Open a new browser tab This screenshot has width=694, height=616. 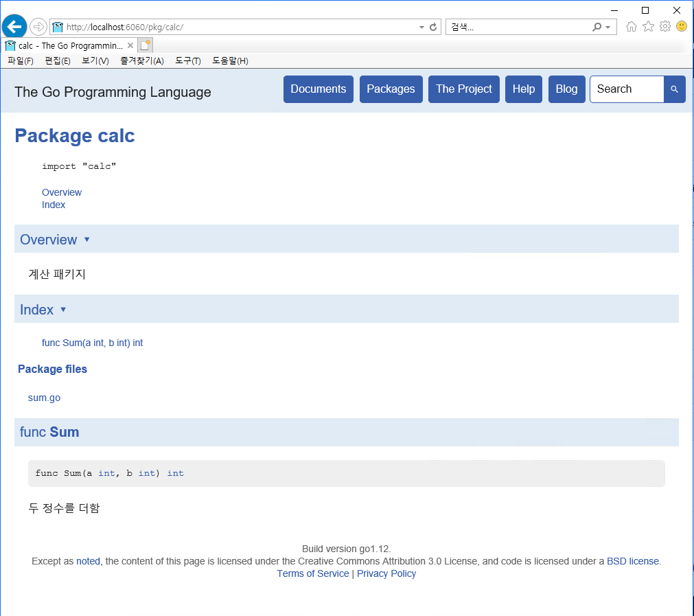point(145,45)
